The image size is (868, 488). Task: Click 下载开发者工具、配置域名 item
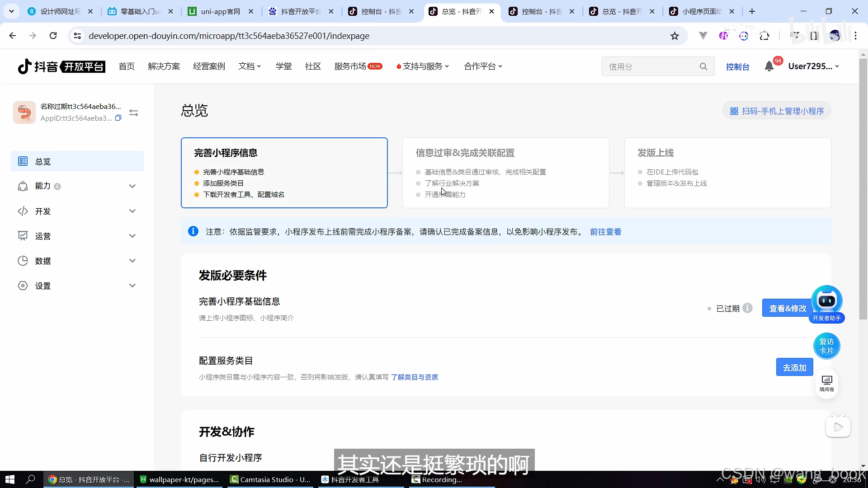(244, 195)
